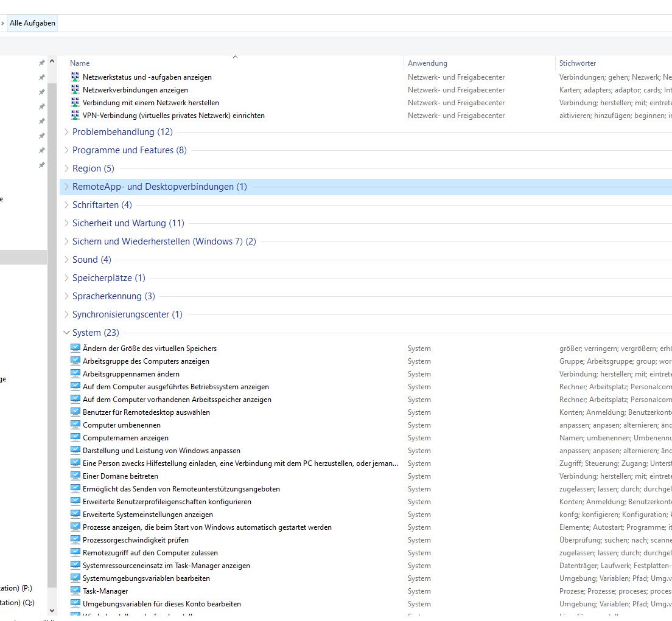Expand the Sound (4) group
The image size is (672, 621).
point(66,260)
